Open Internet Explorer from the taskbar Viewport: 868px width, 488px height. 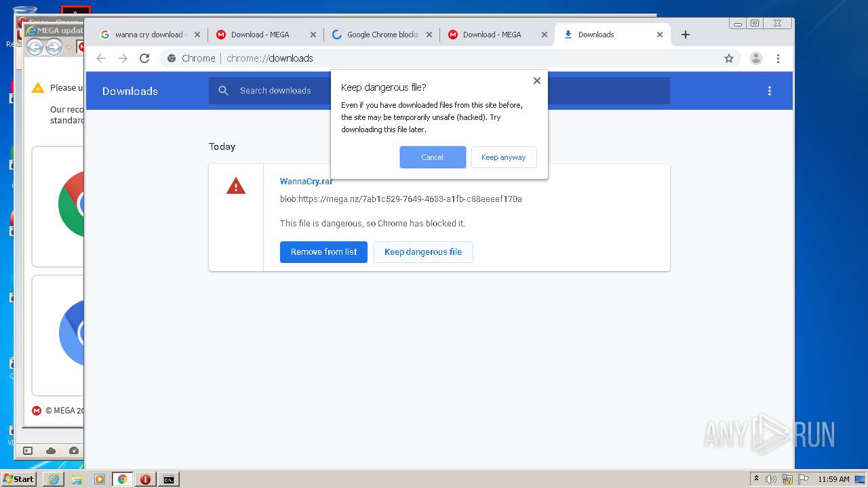click(x=54, y=479)
